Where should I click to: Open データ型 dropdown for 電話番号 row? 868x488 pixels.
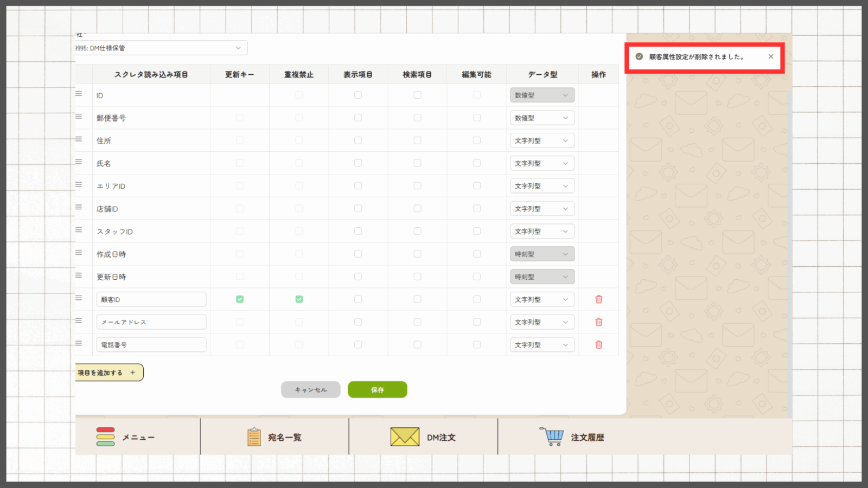[x=541, y=345]
